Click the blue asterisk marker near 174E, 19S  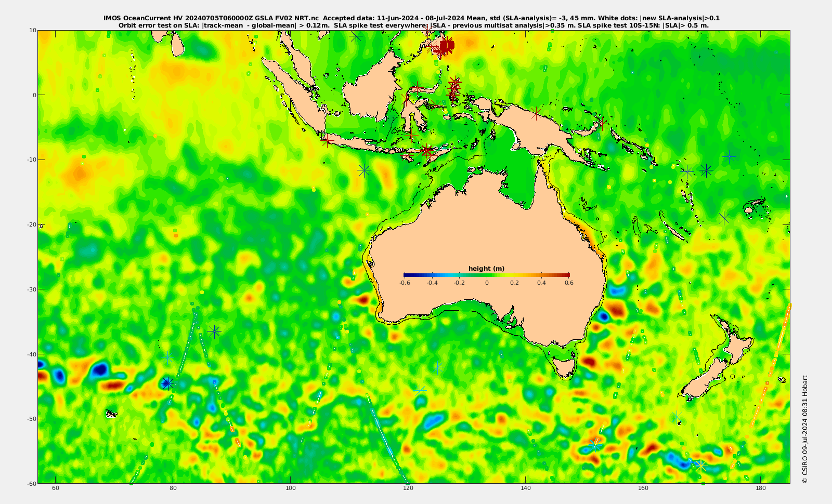(x=724, y=218)
